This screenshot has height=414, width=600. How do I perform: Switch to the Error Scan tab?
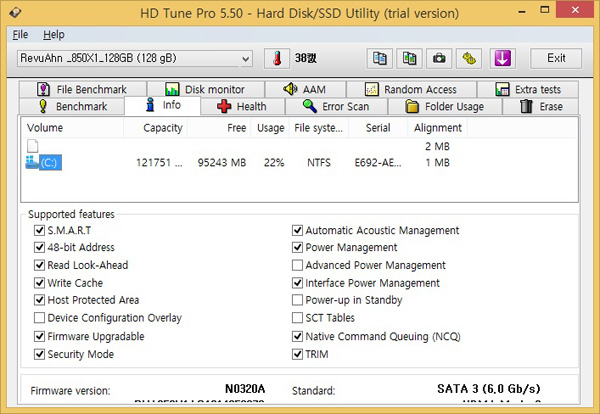tap(336, 106)
